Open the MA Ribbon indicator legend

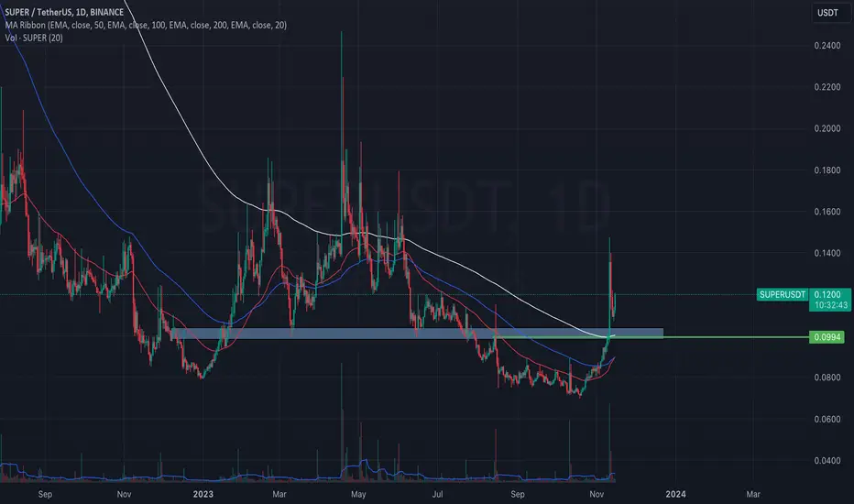coord(146,25)
